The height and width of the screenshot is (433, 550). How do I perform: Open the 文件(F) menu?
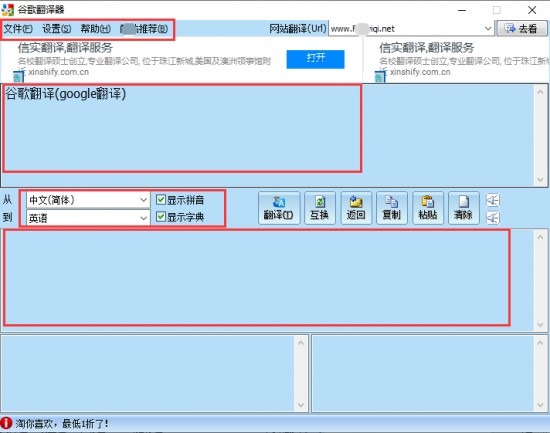(18, 29)
